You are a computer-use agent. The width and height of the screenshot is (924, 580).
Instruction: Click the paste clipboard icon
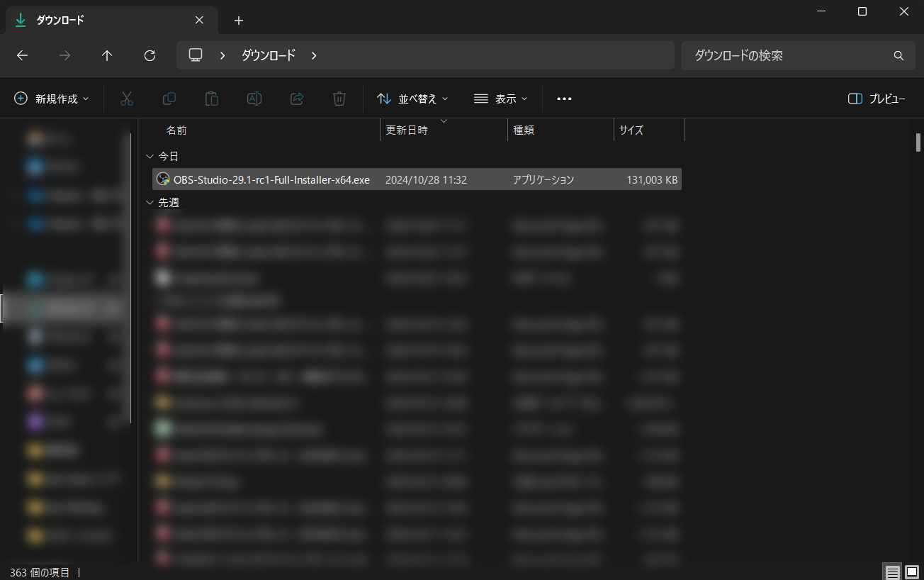[212, 99]
